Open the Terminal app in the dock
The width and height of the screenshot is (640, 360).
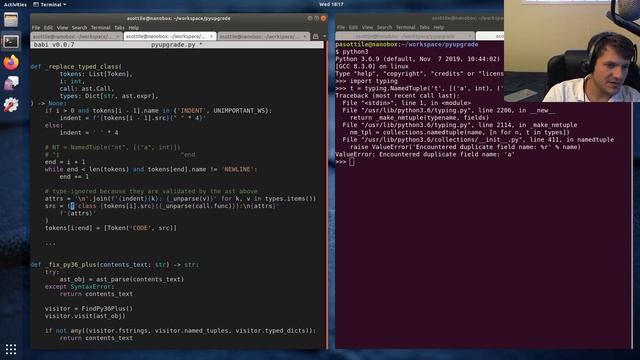pyautogui.click(x=11, y=41)
